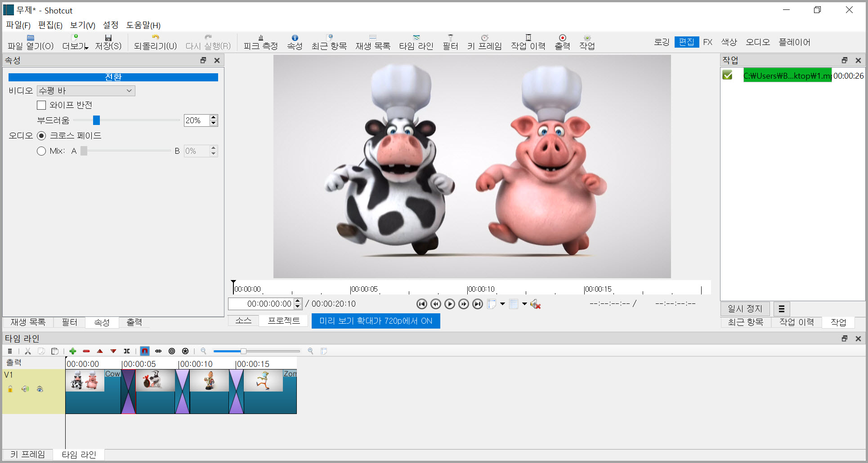This screenshot has width=868, height=463.
Task: Open the jobs panel hamburger menu button
Action: [x=781, y=309]
